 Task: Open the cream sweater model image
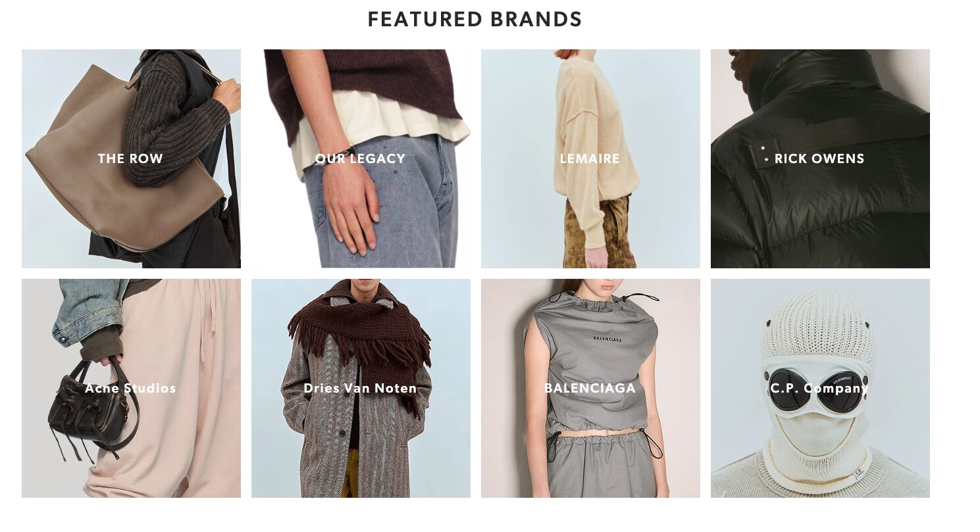tap(590, 158)
